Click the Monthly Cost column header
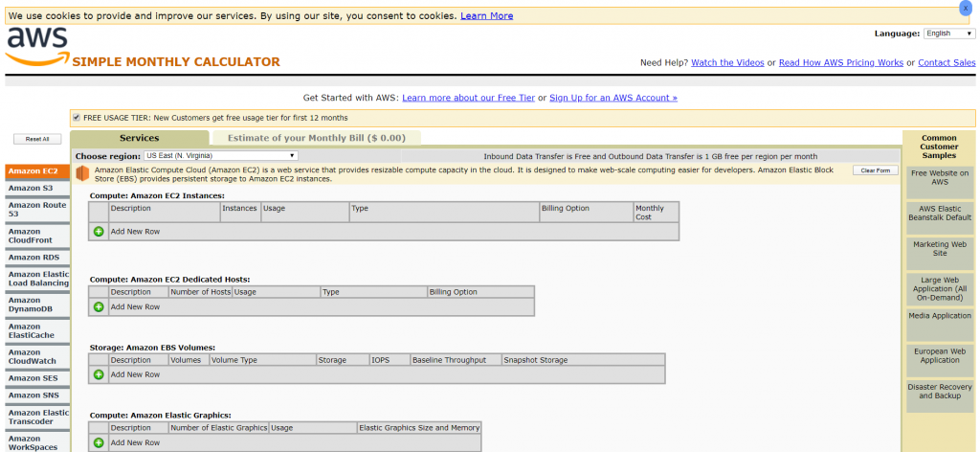This screenshot has width=980, height=452. click(656, 213)
